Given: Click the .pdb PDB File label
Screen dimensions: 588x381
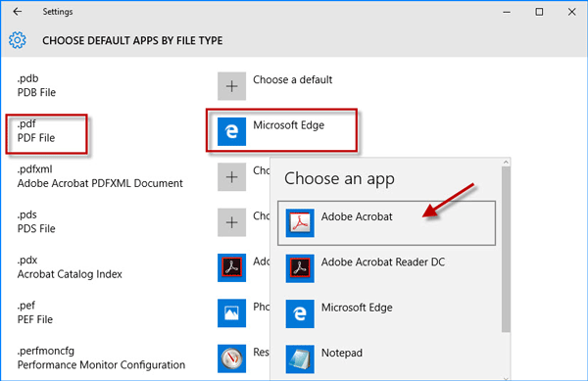Looking at the screenshot, I should coord(36,85).
